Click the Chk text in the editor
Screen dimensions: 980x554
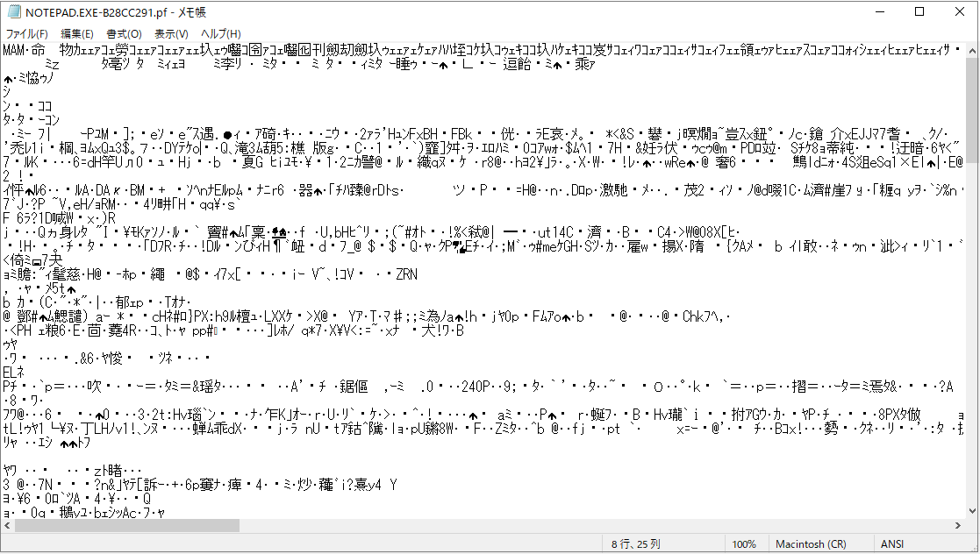694,316
